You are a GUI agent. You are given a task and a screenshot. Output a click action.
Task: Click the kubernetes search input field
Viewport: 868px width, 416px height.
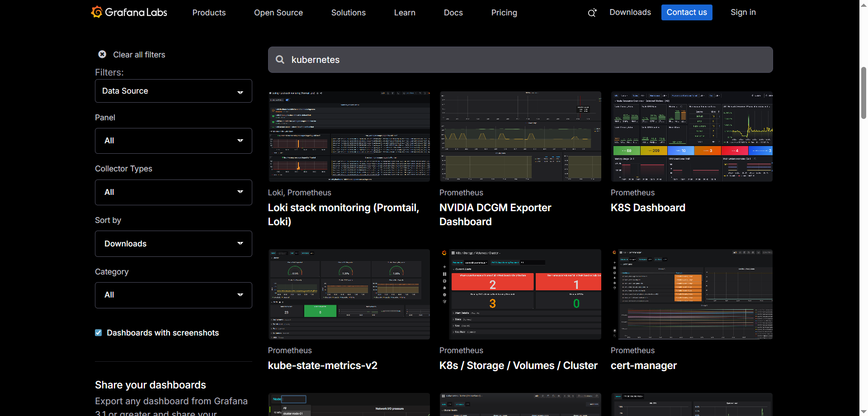[x=520, y=60]
